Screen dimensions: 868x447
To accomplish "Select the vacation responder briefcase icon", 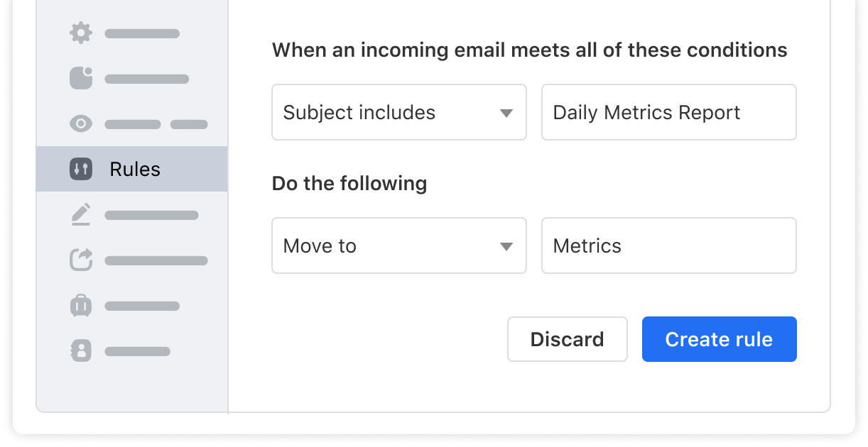I will (x=81, y=306).
